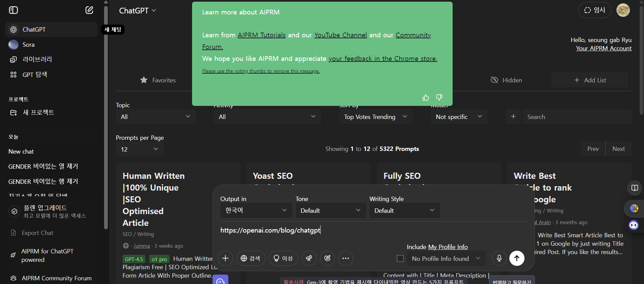Switch to the Favorites tab
The width and height of the screenshot is (644, 284).
tap(158, 80)
